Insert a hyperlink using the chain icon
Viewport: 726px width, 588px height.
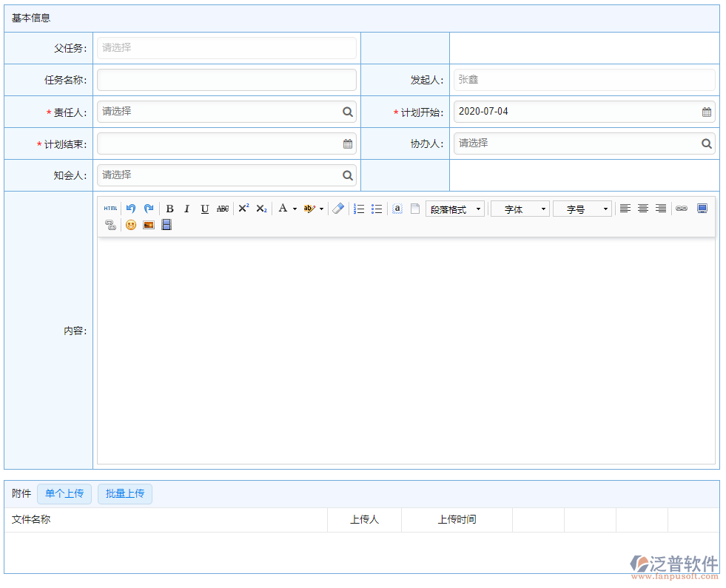click(x=682, y=208)
